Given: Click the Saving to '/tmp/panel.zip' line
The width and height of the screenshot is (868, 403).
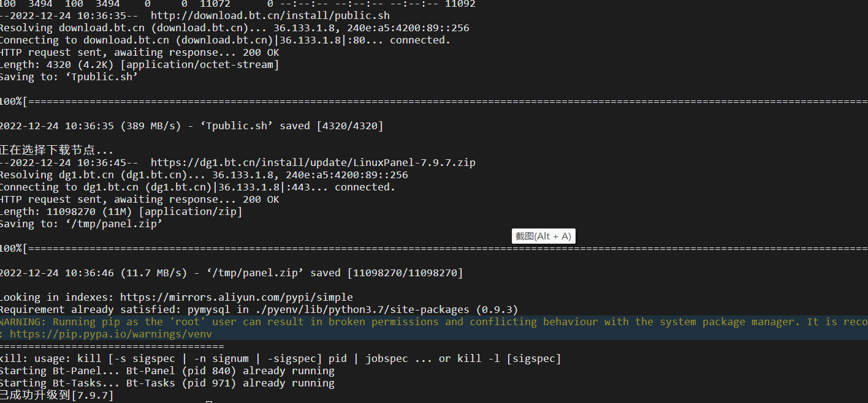Looking at the screenshot, I should (81, 224).
